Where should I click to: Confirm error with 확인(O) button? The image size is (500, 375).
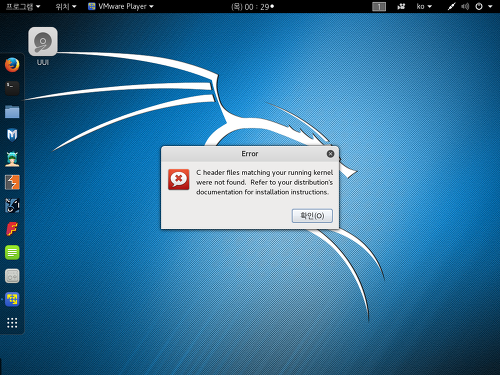pyautogui.click(x=312, y=216)
